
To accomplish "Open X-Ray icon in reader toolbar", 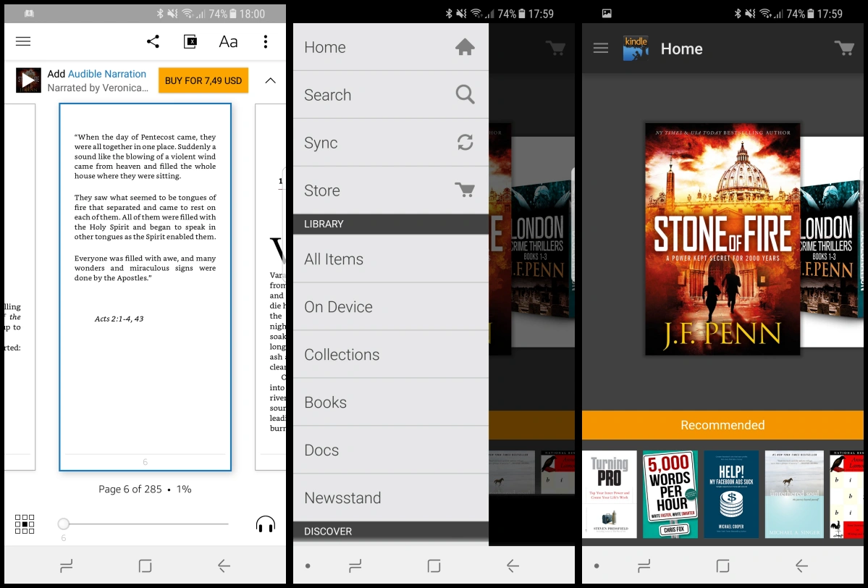I will coord(190,41).
